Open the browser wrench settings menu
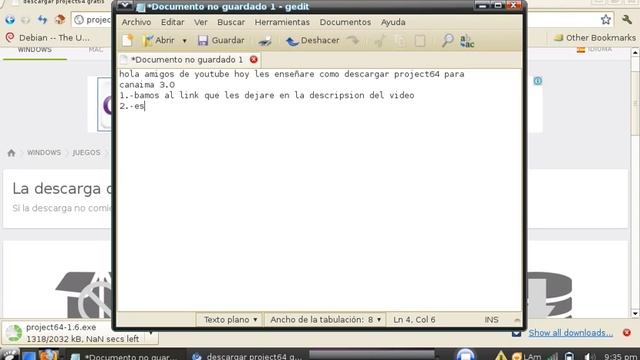Viewport: 640px width, 360px height. click(x=627, y=19)
